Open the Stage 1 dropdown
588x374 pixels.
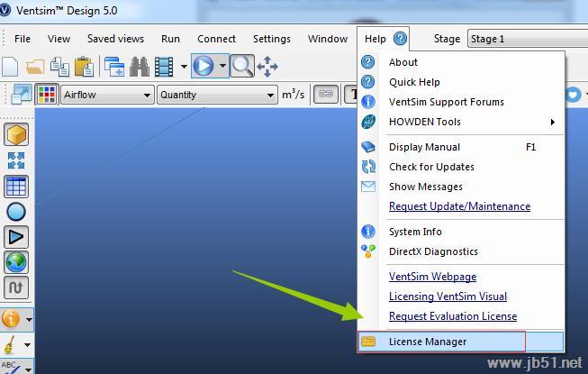coord(528,39)
